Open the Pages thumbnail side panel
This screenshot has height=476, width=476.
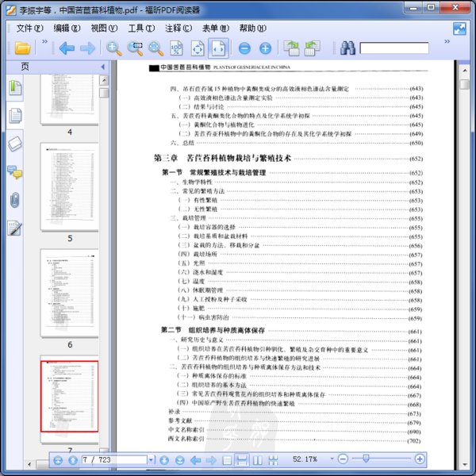click(x=15, y=115)
